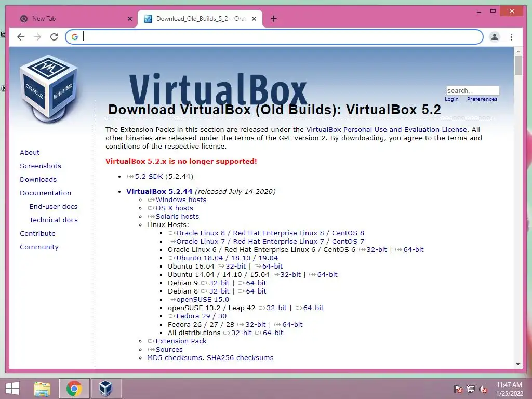The height and width of the screenshot is (399, 532).
Task: Download Oracle Linux 6 32-bit package
Action: pyautogui.click(x=373, y=250)
